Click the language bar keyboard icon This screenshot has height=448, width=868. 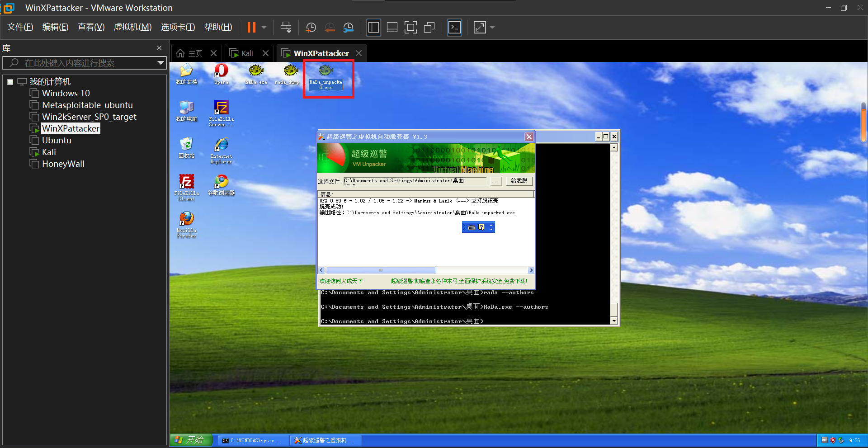[472, 227]
